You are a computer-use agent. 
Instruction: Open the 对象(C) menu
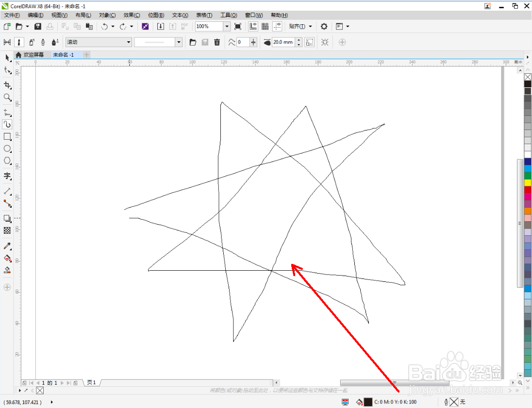(x=107, y=15)
